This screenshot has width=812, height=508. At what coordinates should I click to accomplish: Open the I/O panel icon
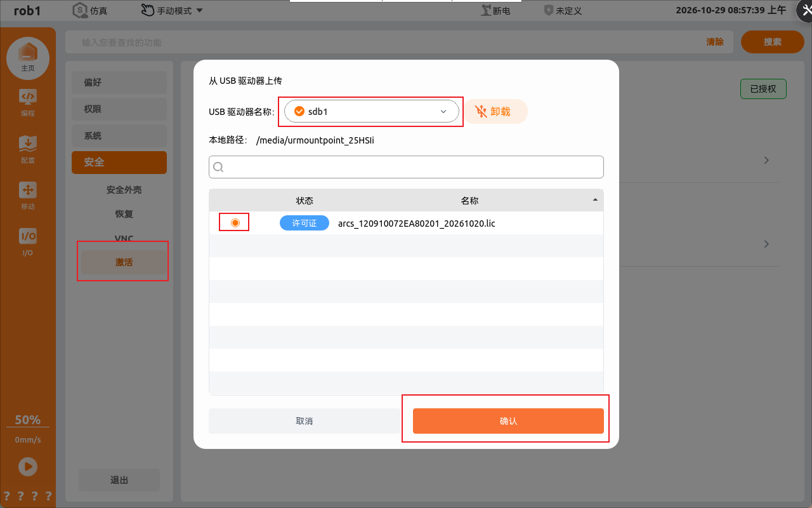[x=28, y=241]
